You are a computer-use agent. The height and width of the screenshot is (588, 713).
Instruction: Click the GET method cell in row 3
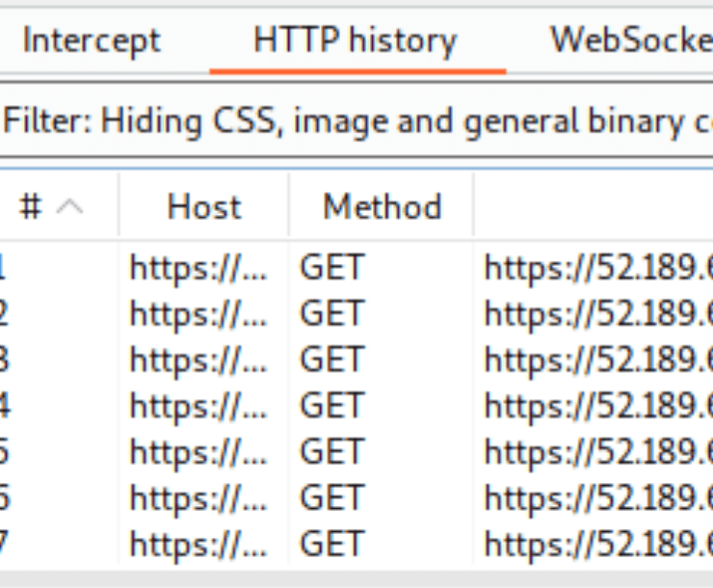[x=332, y=360]
